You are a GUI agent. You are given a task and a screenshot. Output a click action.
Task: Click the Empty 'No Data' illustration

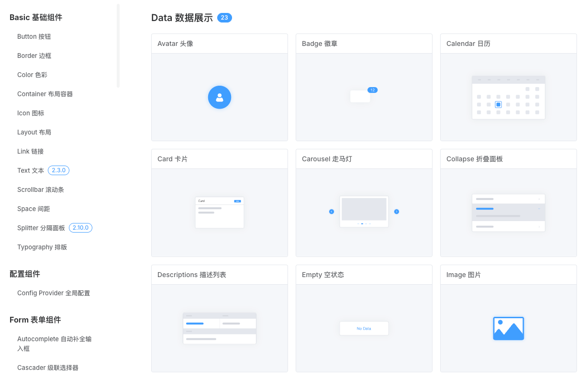[364, 328]
